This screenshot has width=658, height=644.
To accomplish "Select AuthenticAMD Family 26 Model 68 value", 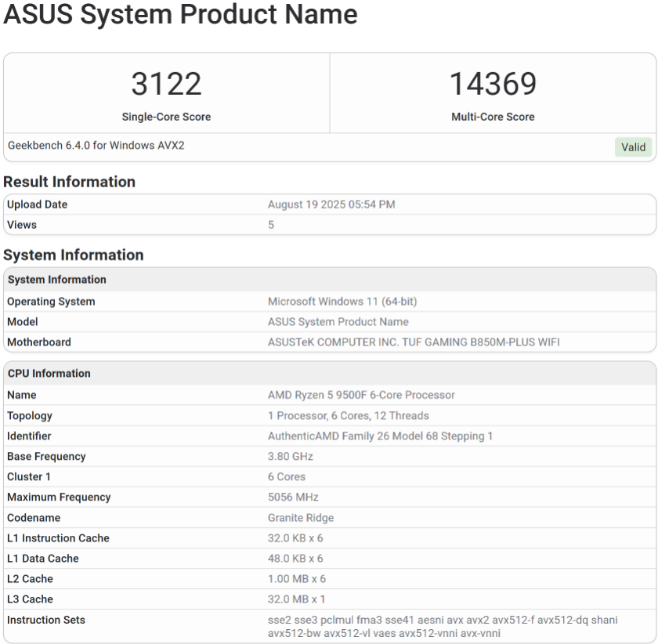I will point(380,436).
